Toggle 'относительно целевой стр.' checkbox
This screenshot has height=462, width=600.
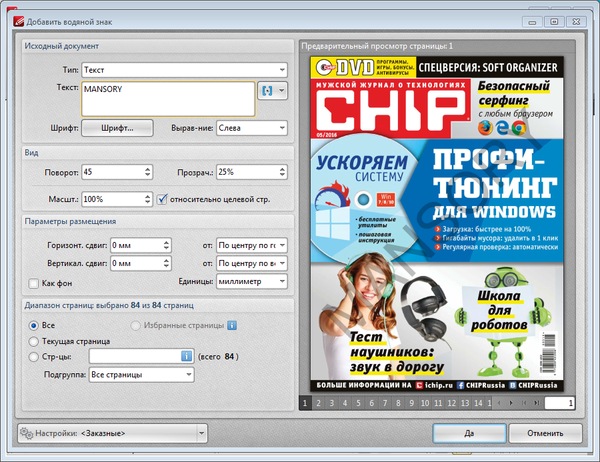pos(163,198)
